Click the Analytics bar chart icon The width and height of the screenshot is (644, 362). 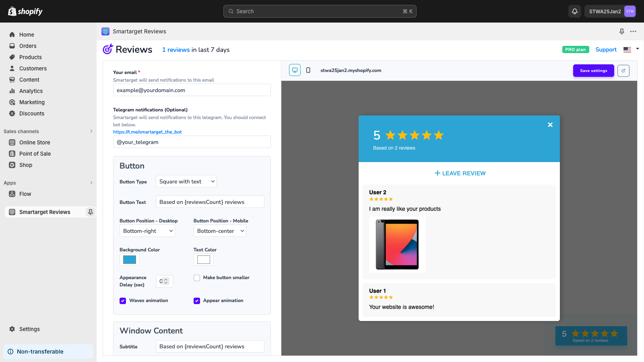12,91
